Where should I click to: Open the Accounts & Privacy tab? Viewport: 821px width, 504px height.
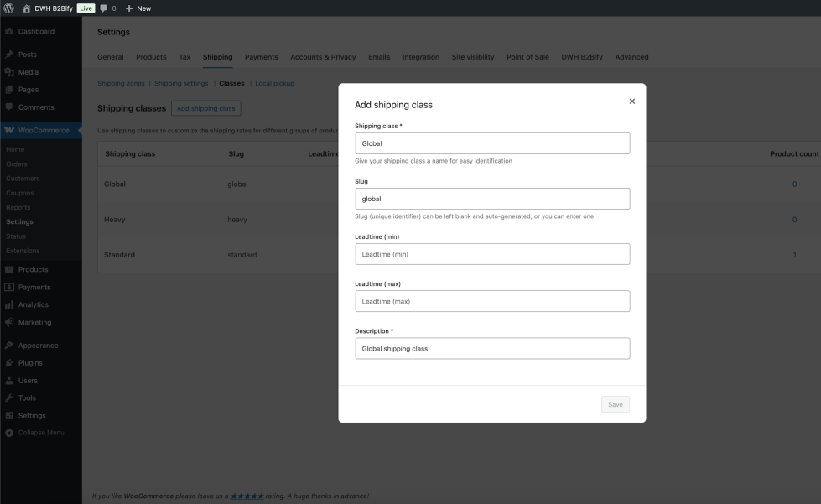click(323, 57)
